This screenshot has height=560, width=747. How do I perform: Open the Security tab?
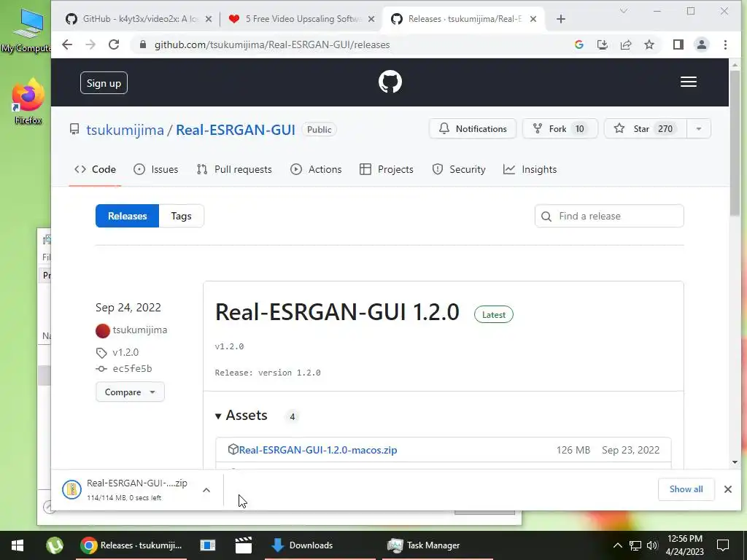(458, 169)
